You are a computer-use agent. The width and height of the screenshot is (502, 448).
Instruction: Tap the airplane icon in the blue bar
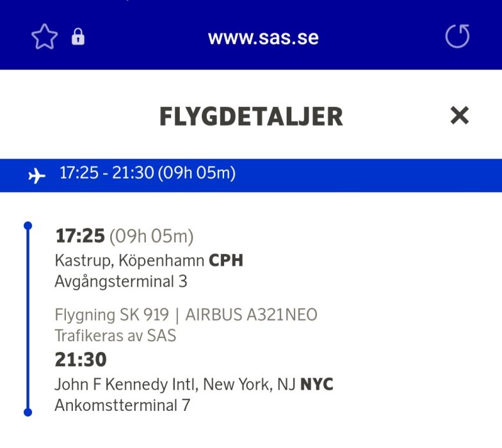tap(37, 175)
